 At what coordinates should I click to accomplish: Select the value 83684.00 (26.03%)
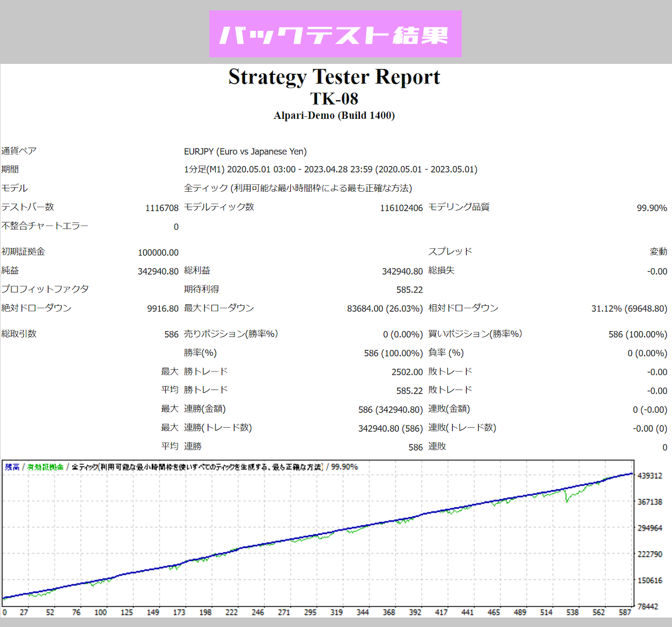(x=385, y=309)
